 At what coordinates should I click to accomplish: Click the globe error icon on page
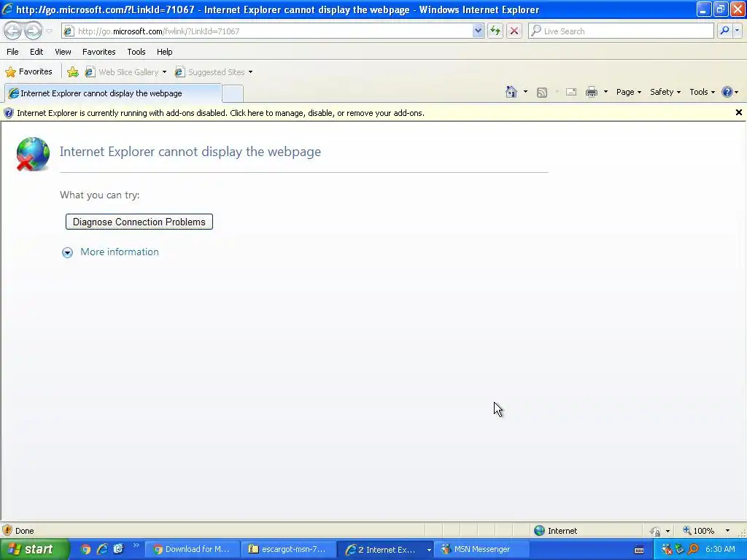[x=32, y=154]
